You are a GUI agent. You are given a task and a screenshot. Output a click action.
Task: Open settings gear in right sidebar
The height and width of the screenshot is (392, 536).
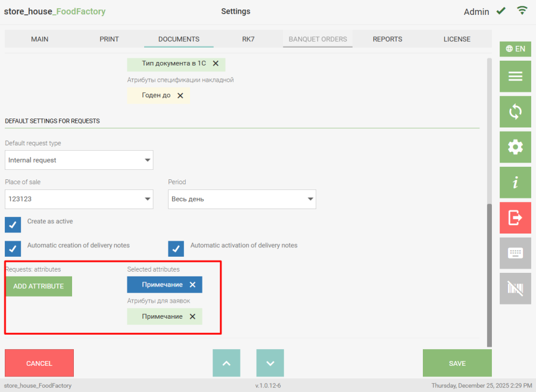coord(515,147)
